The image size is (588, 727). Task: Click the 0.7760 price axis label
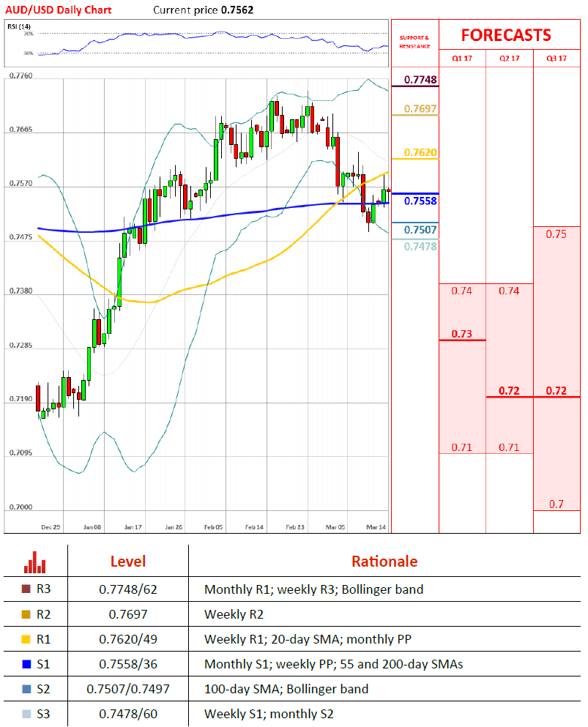tap(21, 75)
